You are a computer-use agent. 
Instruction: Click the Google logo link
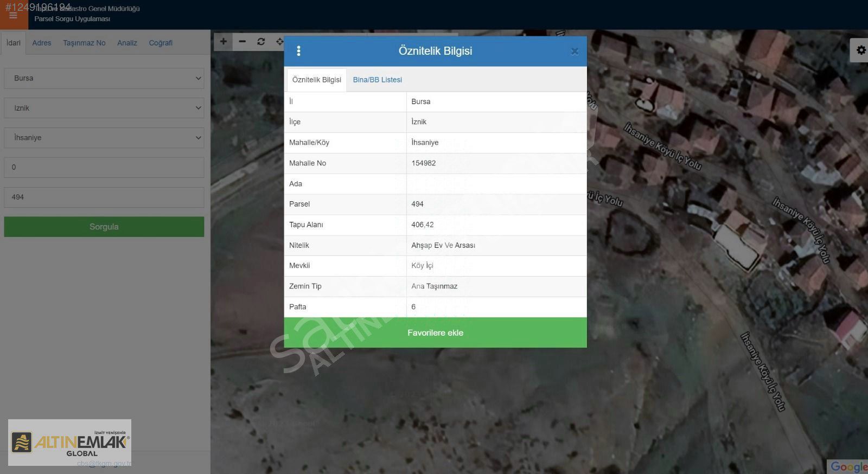point(849,466)
